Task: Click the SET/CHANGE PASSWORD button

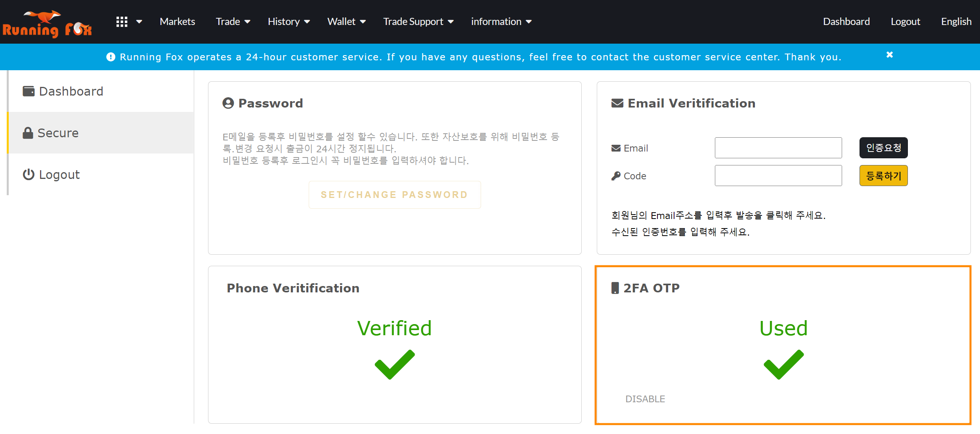Action: coord(394,194)
